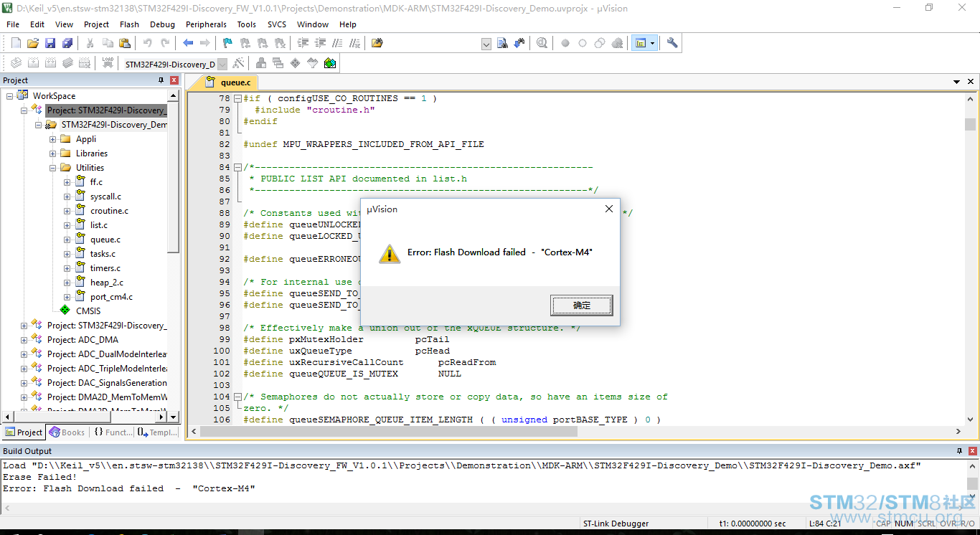Image resolution: width=980 pixels, height=535 pixels.
Task: Open the File menu
Action: point(13,24)
